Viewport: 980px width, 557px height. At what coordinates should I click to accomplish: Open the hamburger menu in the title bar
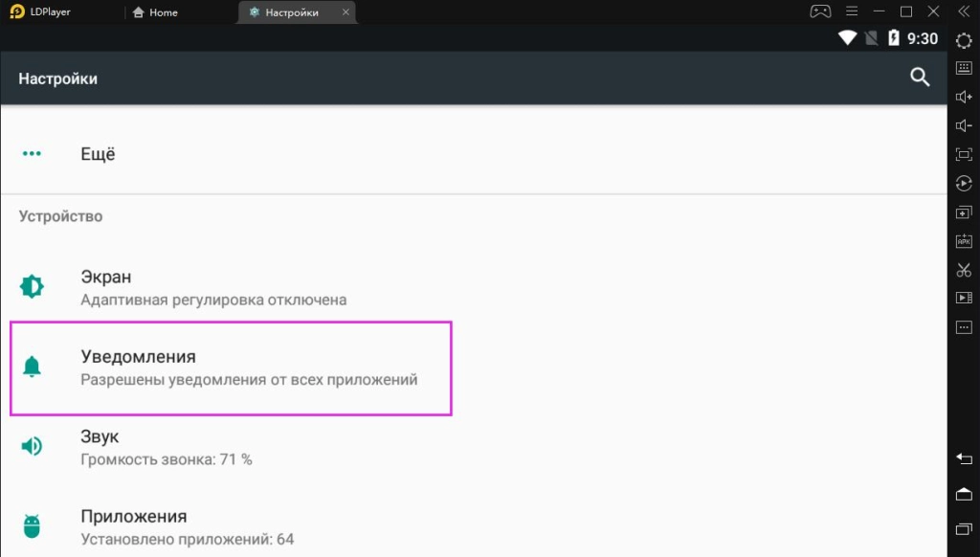pos(852,11)
